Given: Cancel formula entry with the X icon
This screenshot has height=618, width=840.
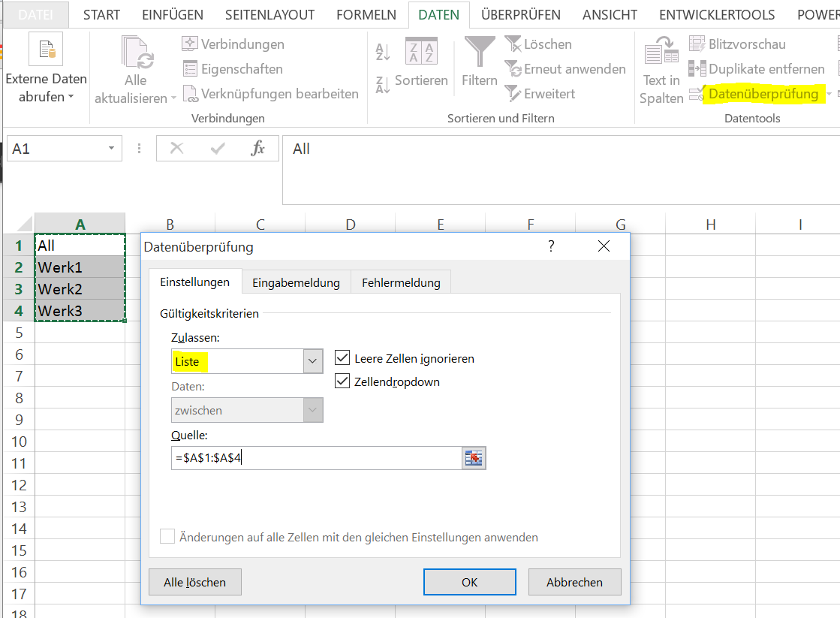Looking at the screenshot, I should 177,148.
